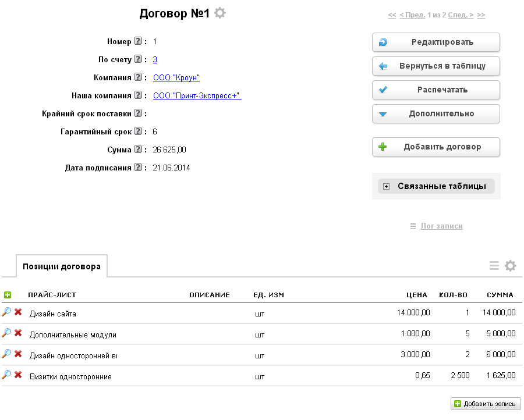This screenshot has width=524, height=420.
Task: Click the gear icon beside Договор №1 title
Action: pyautogui.click(x=219, y=13)
